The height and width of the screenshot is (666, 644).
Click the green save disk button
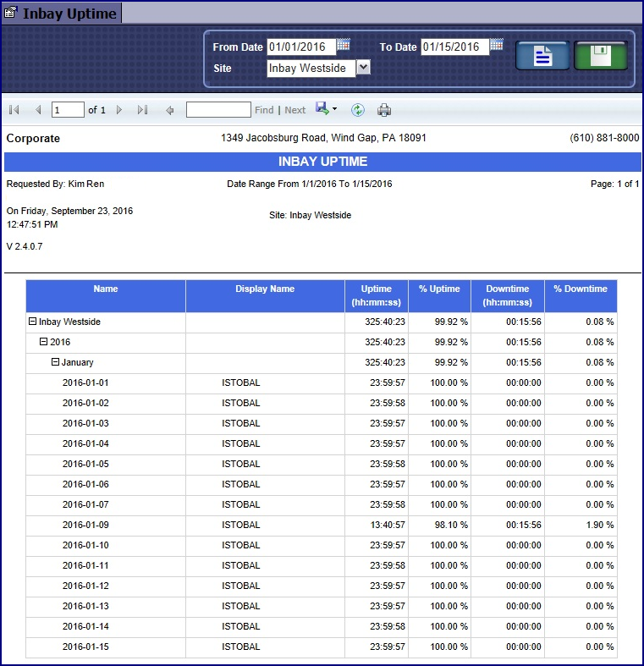tap(600, 57)
